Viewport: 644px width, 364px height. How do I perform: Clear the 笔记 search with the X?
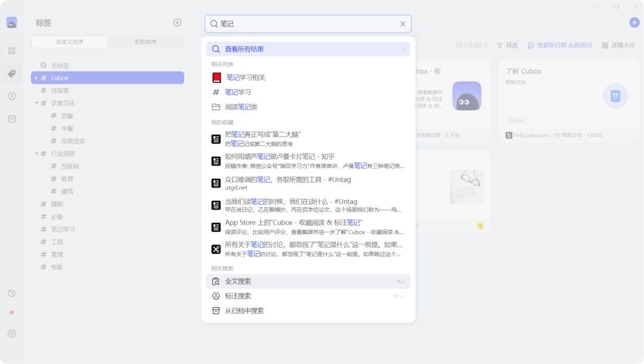[x=402, y=23]
